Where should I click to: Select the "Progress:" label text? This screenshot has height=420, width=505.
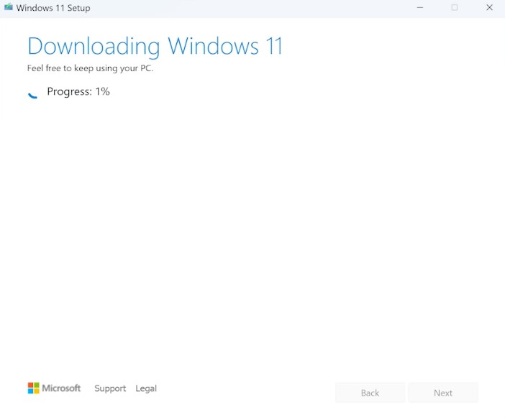point(69,92)
